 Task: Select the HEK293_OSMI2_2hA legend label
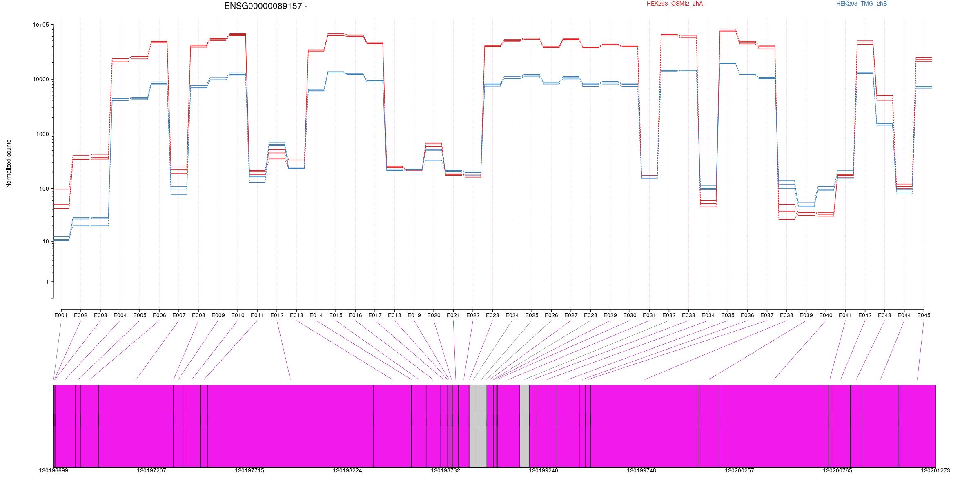coord(675,4)
